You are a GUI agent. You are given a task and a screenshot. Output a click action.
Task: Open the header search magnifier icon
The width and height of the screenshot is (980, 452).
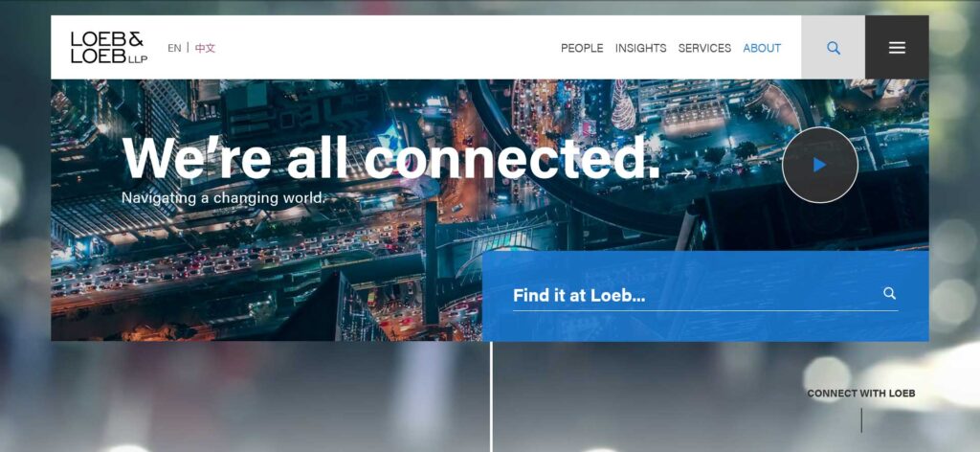[x=834, y=48]
